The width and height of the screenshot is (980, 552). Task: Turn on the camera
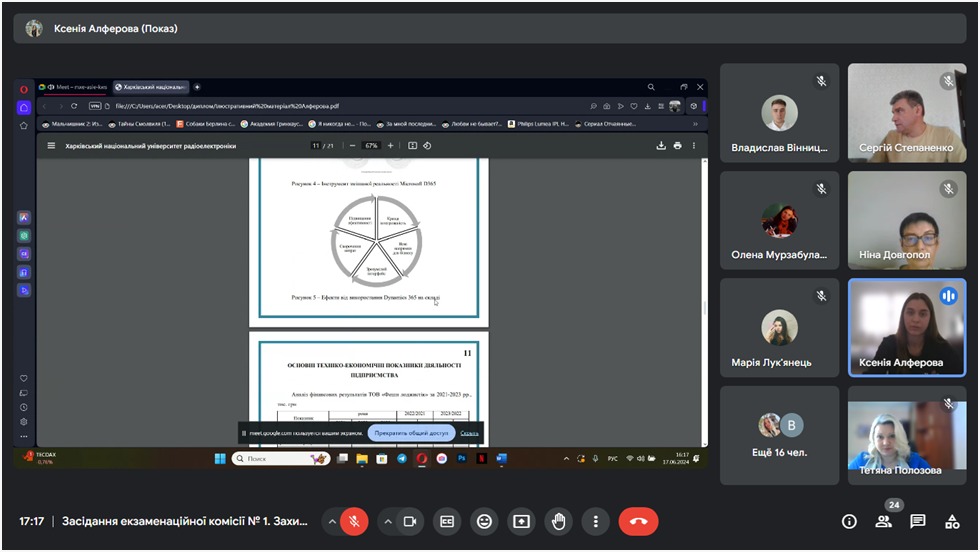pos(409,521)
